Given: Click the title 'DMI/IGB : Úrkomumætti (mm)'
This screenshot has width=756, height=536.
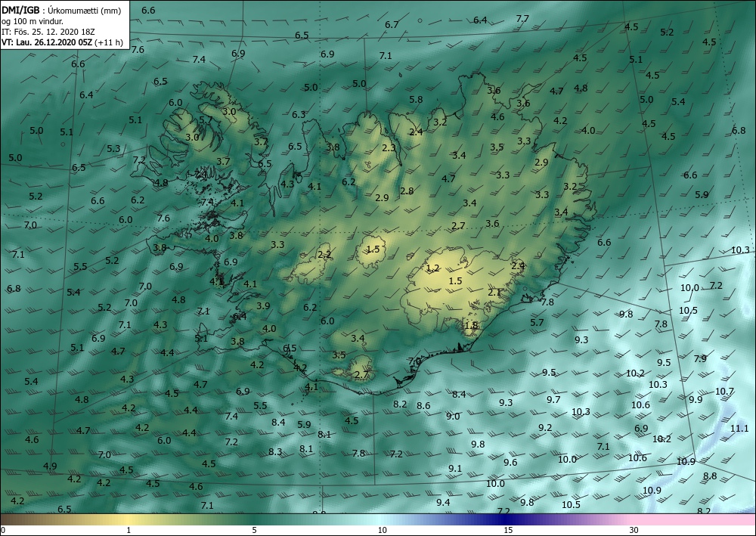Looking at the screenshot, I should tap(60, 11).
